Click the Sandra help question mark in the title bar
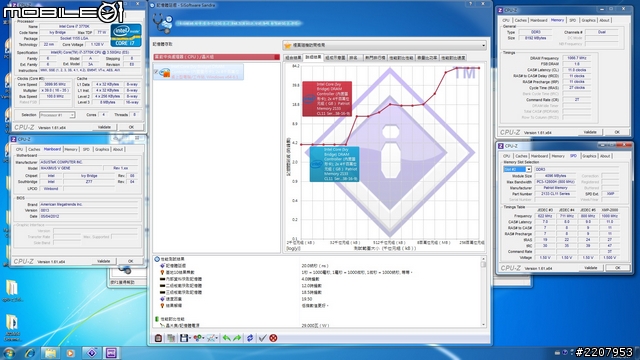This screenshot has height=360, width=640. point(470,4)
